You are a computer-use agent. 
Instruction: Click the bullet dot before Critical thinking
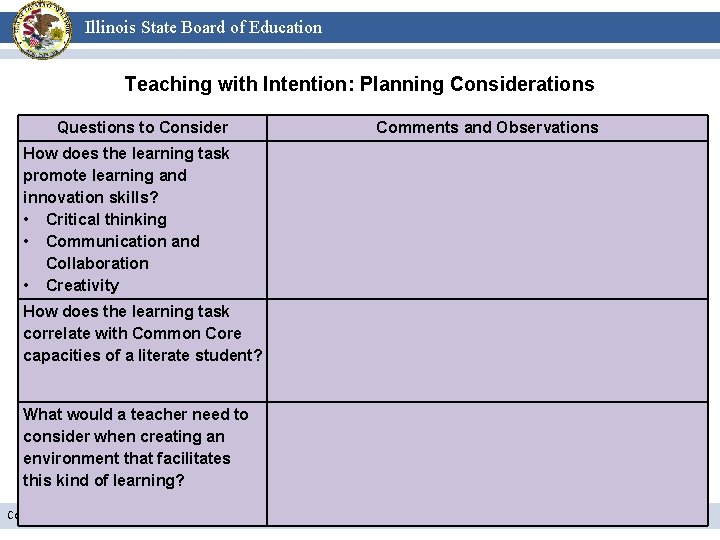pyautogui.click(x=26, y=220)
